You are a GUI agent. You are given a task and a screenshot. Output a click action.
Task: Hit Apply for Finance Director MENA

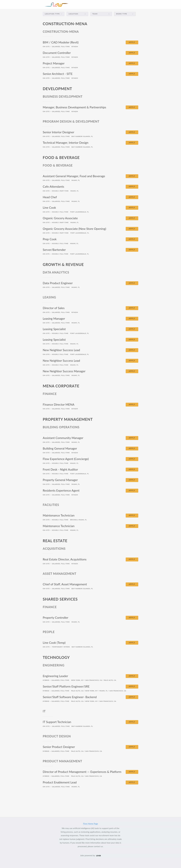click(x=132, y=404)
